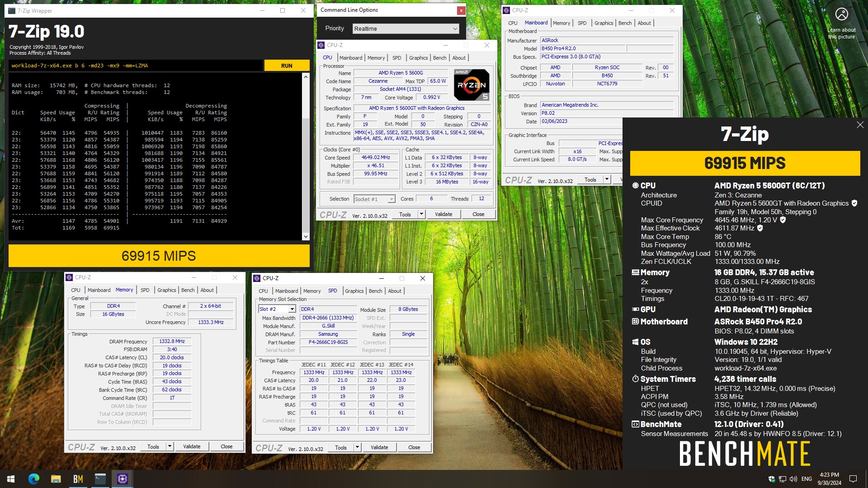Screen dimensions: 868x488
Task: Click Validate in the CPU-Z CPU window
Action: pyautogui.click(x=443, y=214)
